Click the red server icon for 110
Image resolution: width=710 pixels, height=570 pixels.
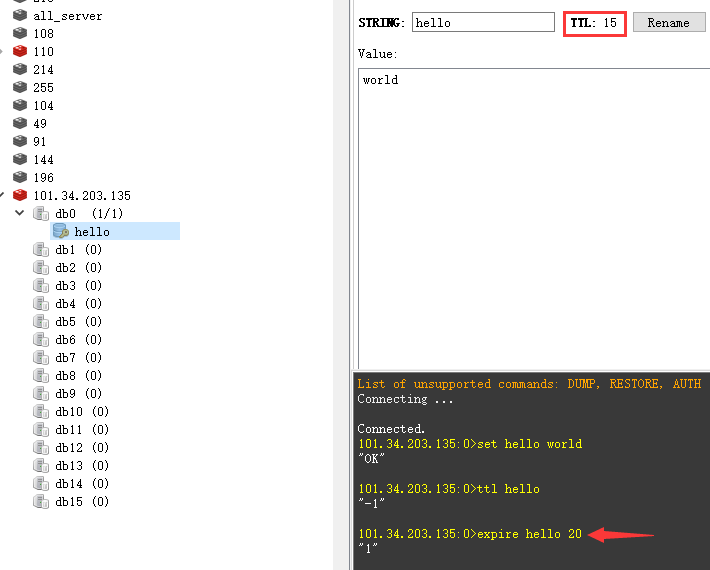point(20,51)
